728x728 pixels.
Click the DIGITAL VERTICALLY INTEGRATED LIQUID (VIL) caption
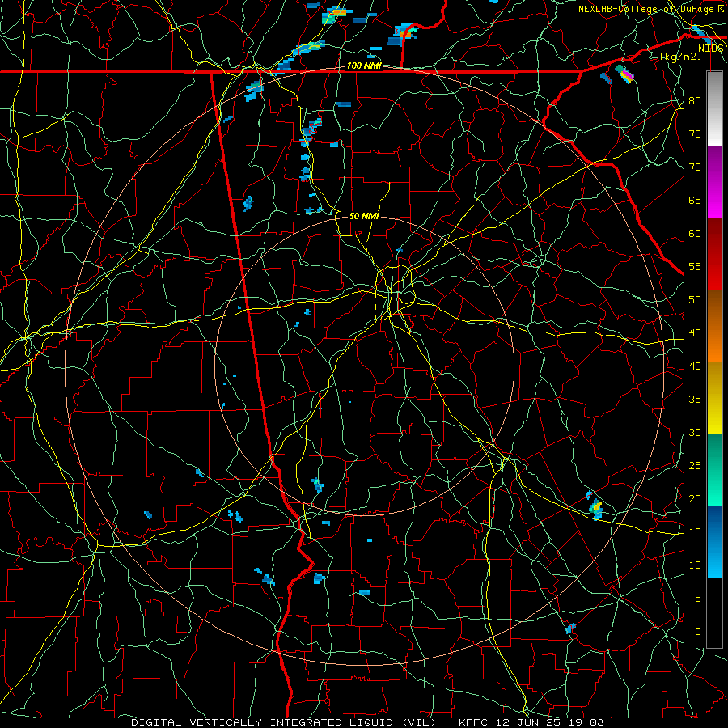pos(284,722)
